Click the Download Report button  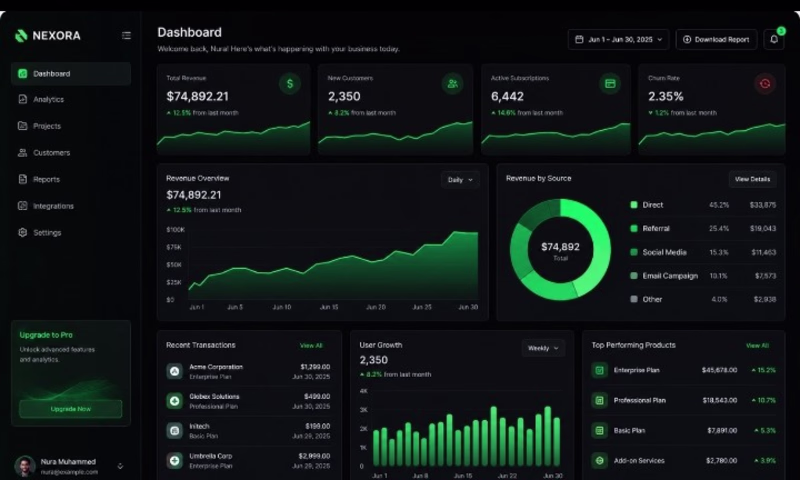point(716,39)
